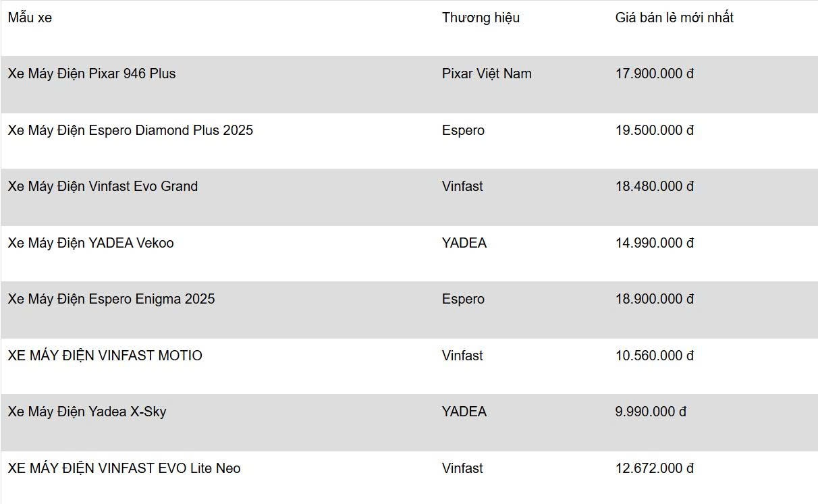This screenshot has width=818, height=504.
Task: Click the 18.900.000 đ price cell
Action: point(654,299)
